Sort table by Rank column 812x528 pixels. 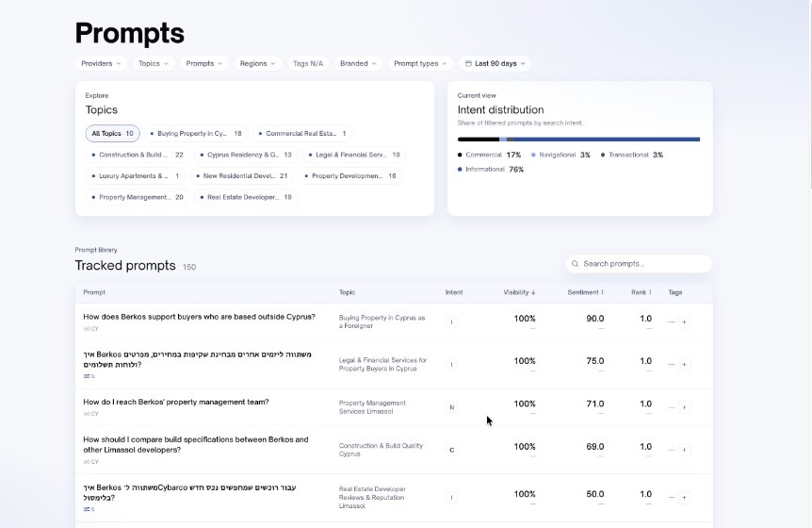tap(641, 292)
